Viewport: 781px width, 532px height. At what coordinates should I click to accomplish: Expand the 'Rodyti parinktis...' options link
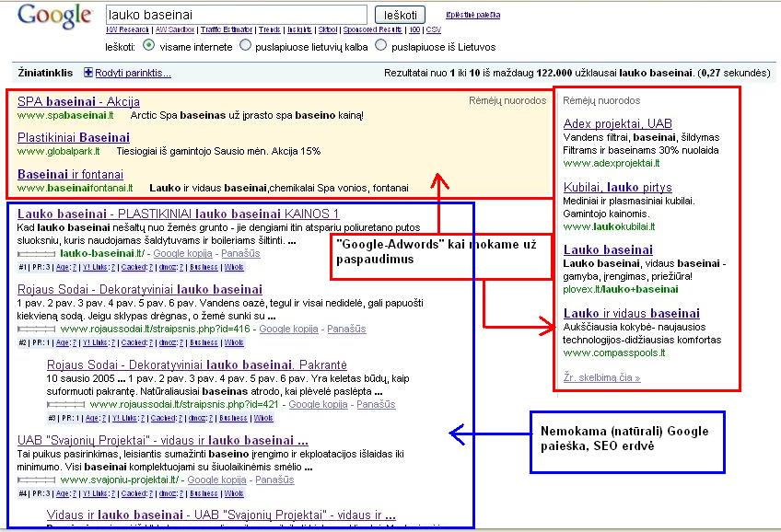tap(133, 73)
